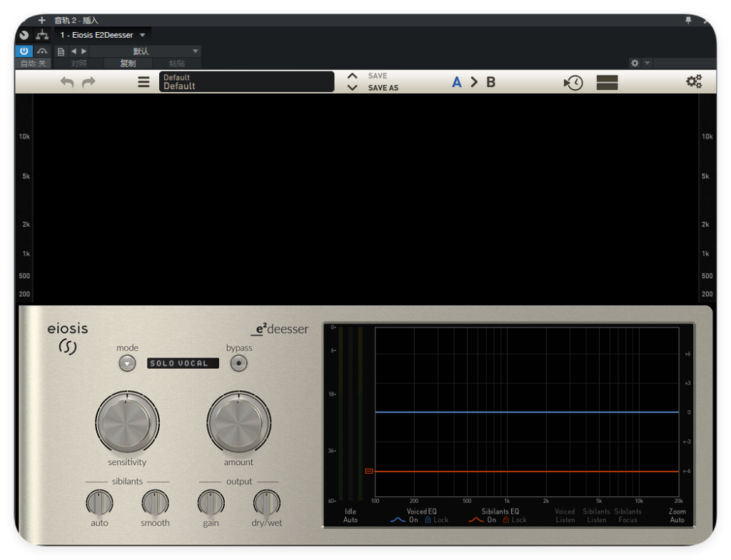The image size is (731, 560).
Task: Click the blue Voiced EQ line
Action: pos(527,412)
